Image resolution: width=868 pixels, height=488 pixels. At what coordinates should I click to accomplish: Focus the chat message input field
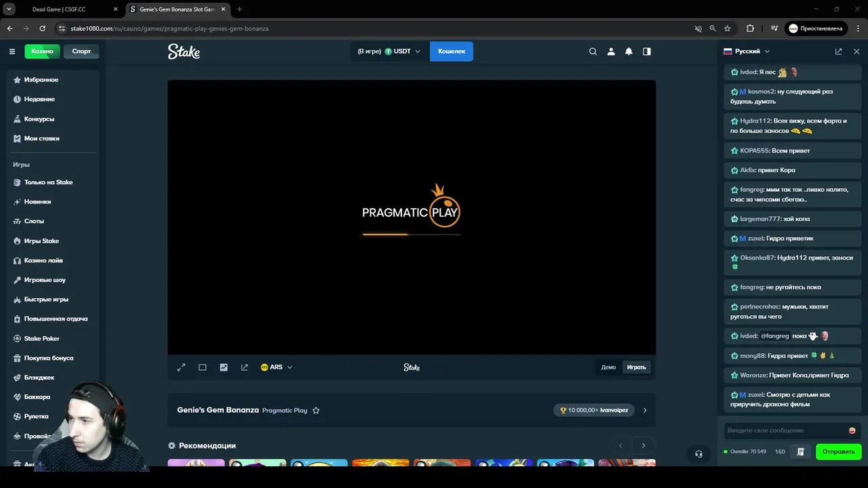point(785,430)
